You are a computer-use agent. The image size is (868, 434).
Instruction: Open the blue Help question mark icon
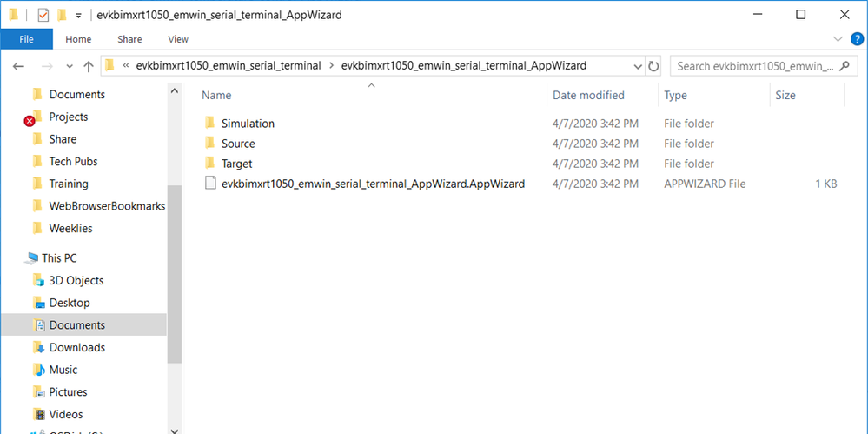pyautogui.click(x=857, y=39)
